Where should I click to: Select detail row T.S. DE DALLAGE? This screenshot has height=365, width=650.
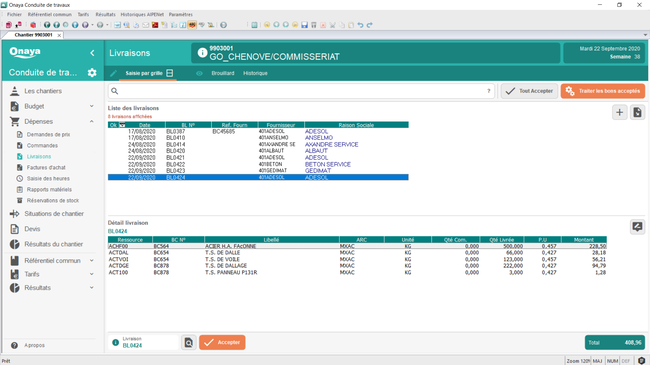[x=357, y=266]
